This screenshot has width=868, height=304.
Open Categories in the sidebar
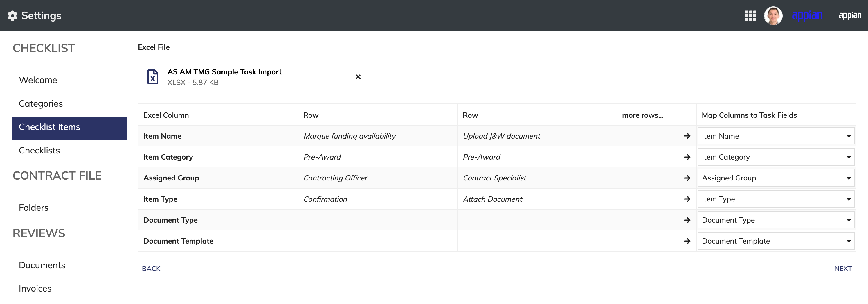point(70,103)
